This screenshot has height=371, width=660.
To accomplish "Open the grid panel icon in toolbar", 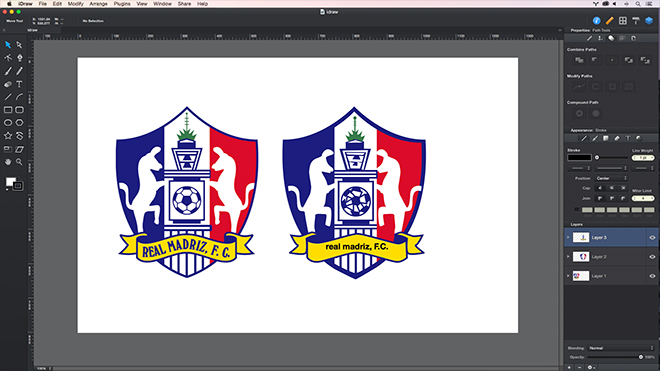I will click(623, 21).
